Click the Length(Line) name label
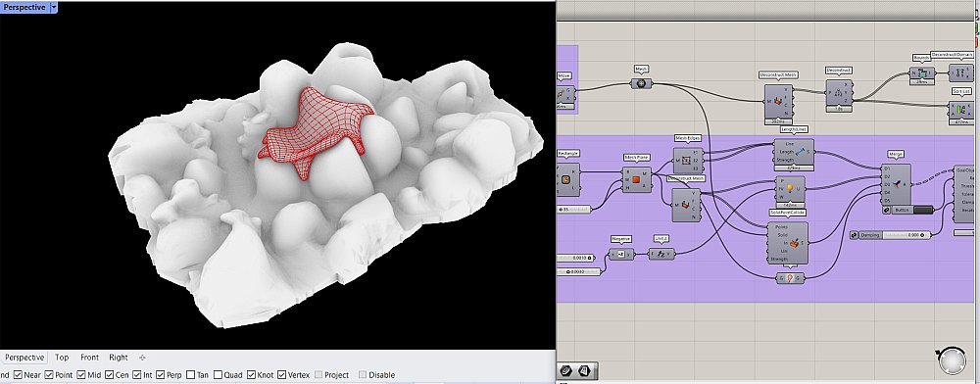 click(794, 129)
